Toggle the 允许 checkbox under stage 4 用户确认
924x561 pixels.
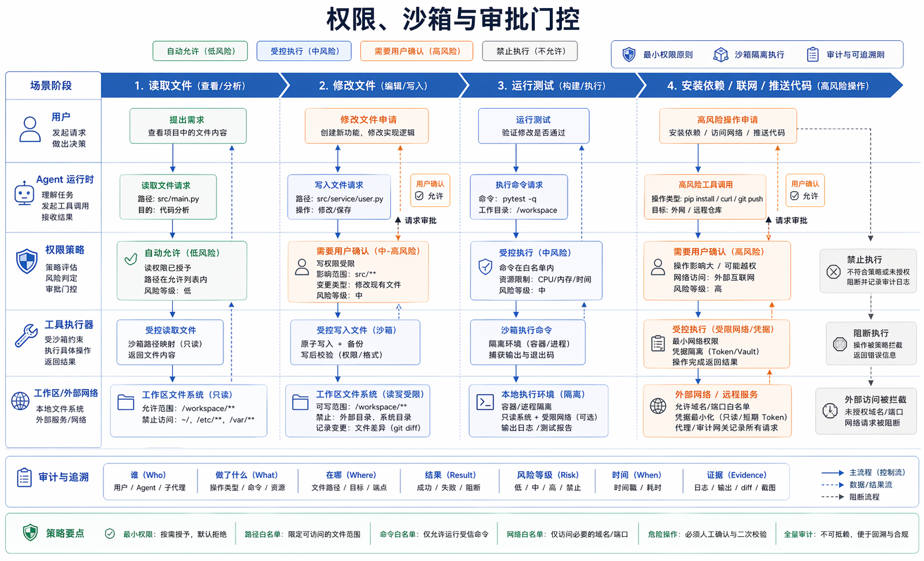794,196
